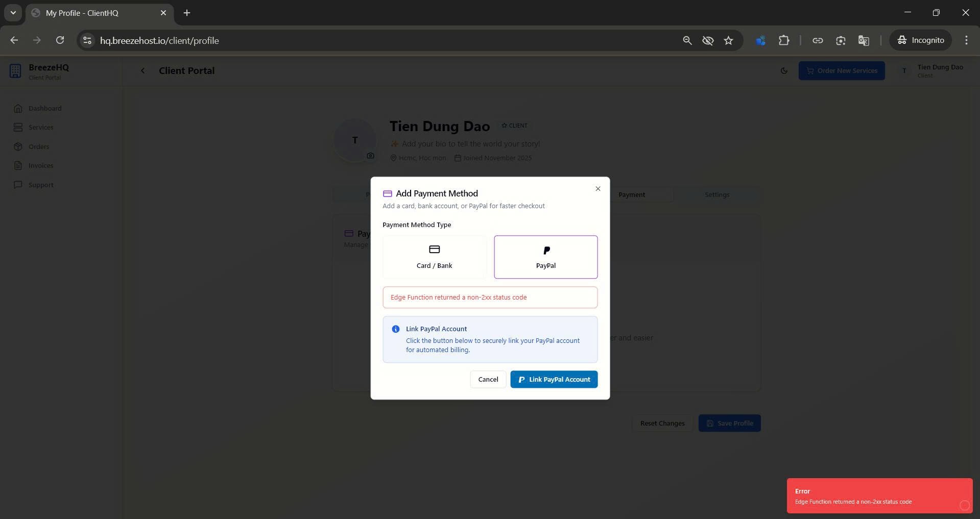Click the Link PayPal Account button
The image size is (980, 519).
click(x=554, y=379)
